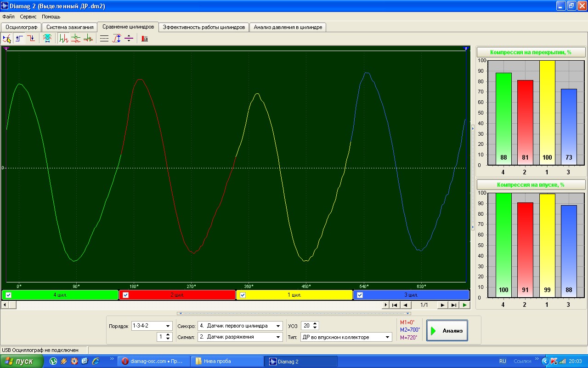588x368 pixels.
Task: Open the Порядок 1-3-4-2 dropdown
Action: click(x=168, y=326)
